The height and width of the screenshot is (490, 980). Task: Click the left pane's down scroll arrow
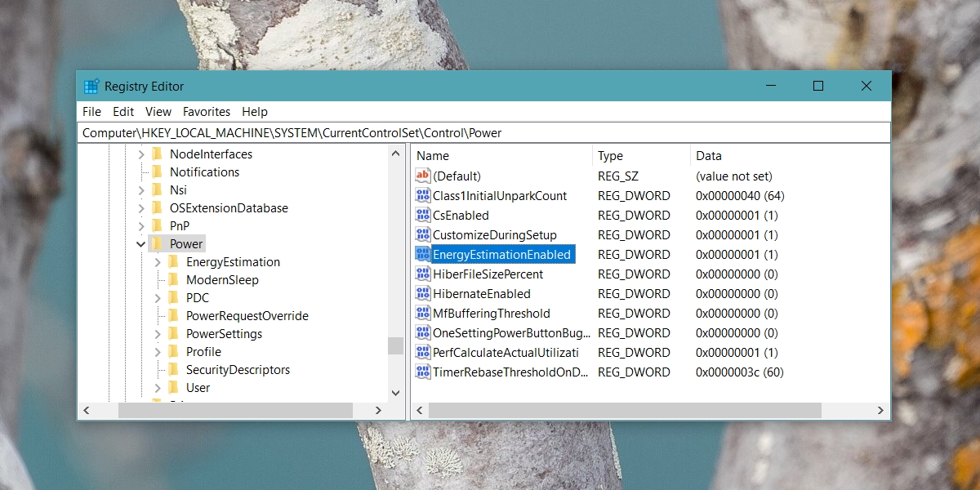[x=396, y=393]
